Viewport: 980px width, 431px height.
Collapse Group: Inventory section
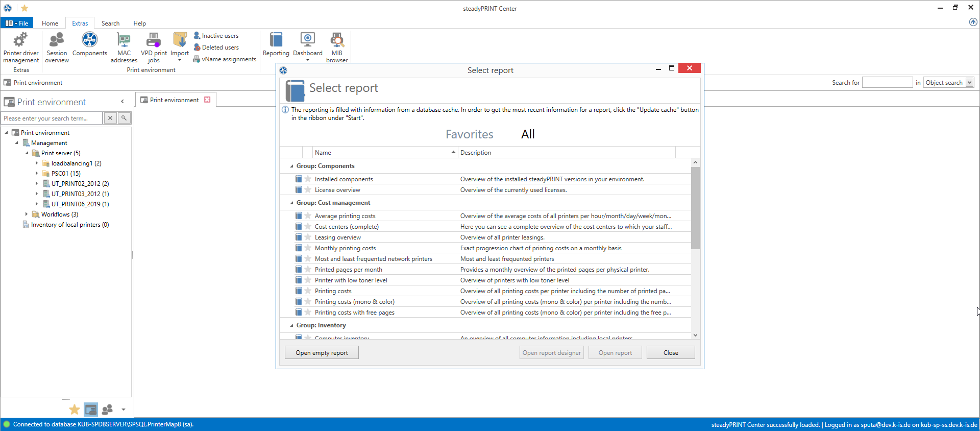pyautogui.click(x=292, y=325)
